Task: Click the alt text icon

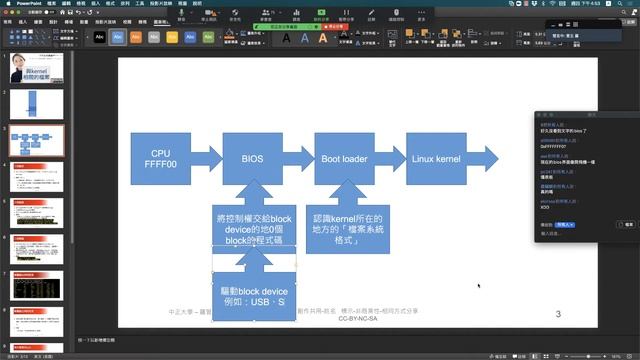Action: point(392,35)
